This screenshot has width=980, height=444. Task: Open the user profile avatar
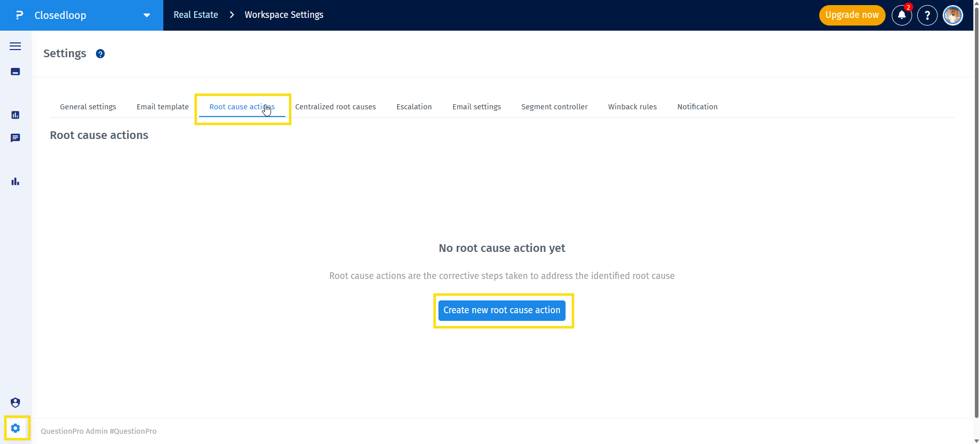coord(952,15)
